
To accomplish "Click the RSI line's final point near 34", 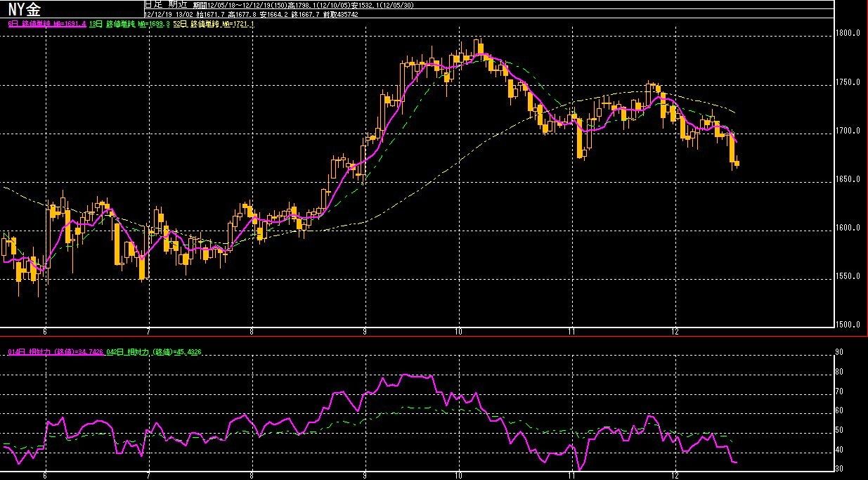I will point(735,462).
